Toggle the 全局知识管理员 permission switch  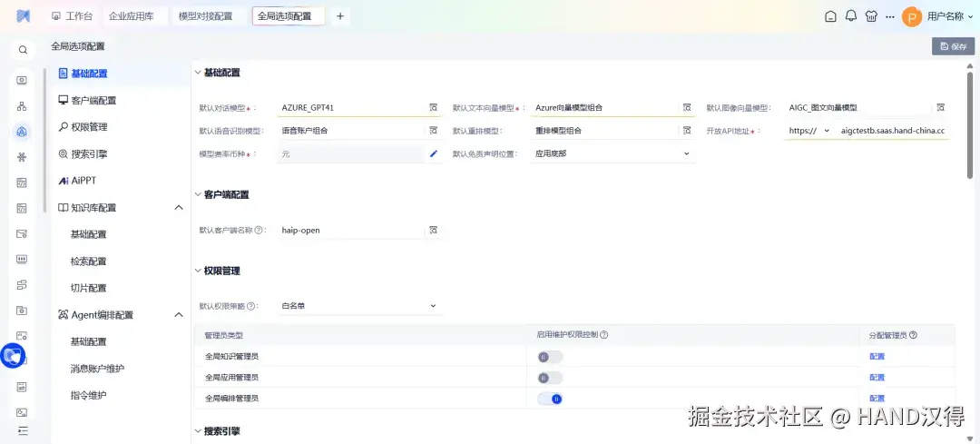point(550,357)
